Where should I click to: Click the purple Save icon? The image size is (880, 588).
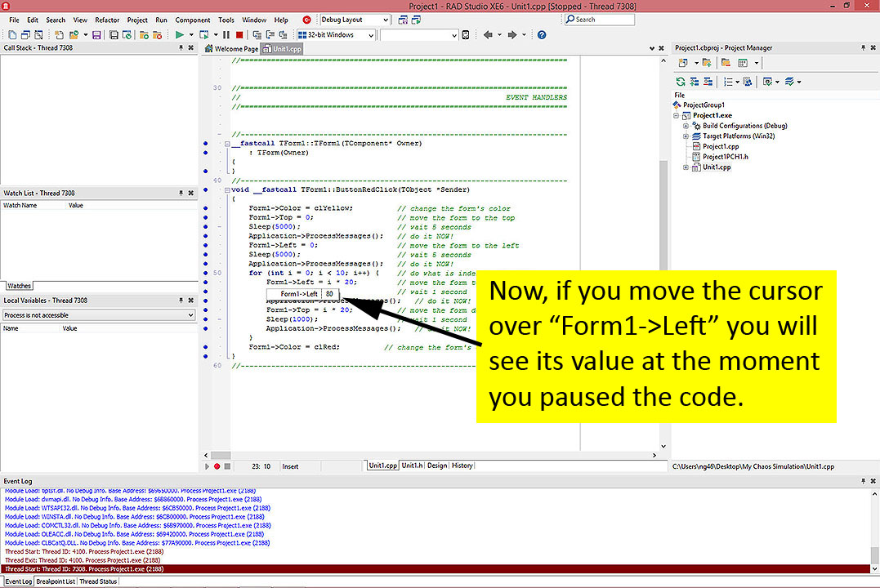point(96,35)
